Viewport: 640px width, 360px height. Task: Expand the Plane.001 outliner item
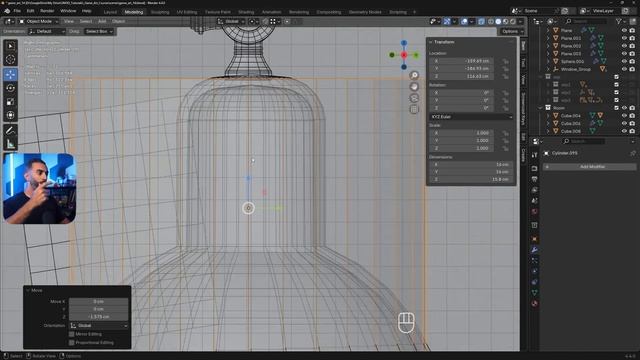(x=548, y=38)
